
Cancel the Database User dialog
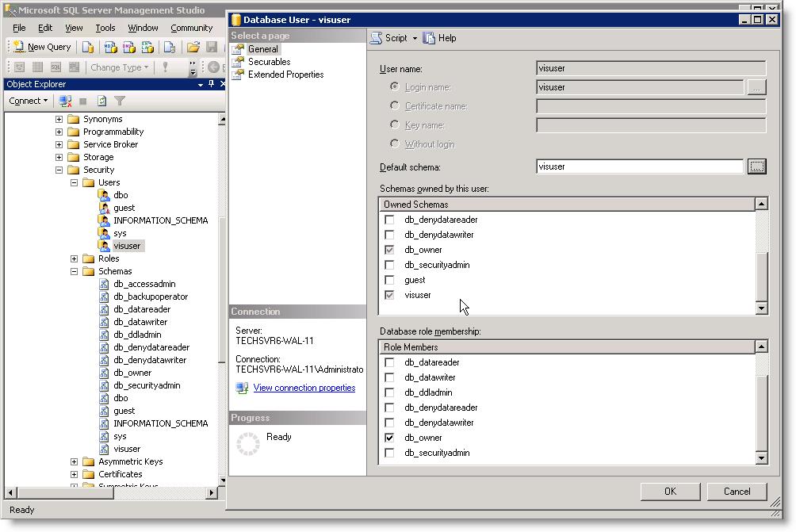pyautogui.click(x=737, y=492)
